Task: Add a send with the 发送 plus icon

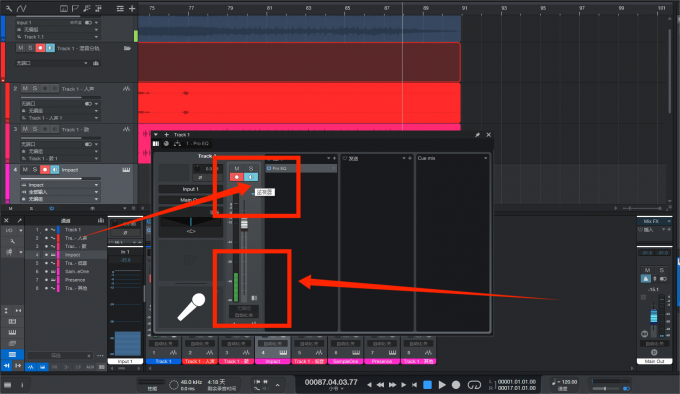Action: [x=410, y=158]
